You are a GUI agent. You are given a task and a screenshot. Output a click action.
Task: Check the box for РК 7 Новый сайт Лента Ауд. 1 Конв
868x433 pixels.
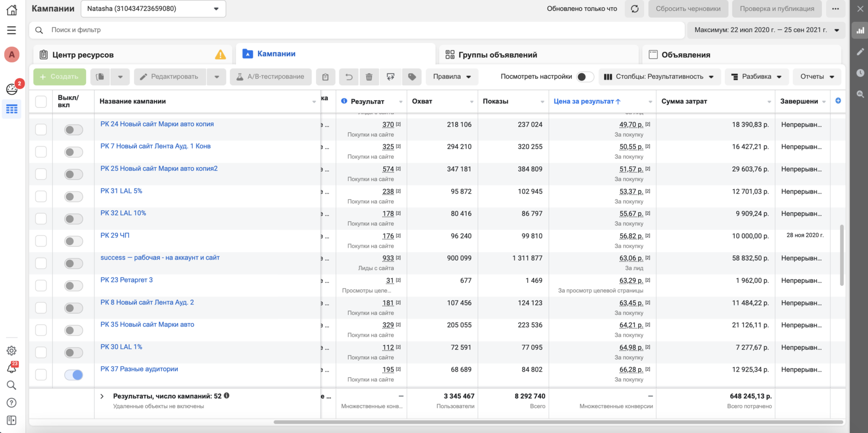point(41,152)
